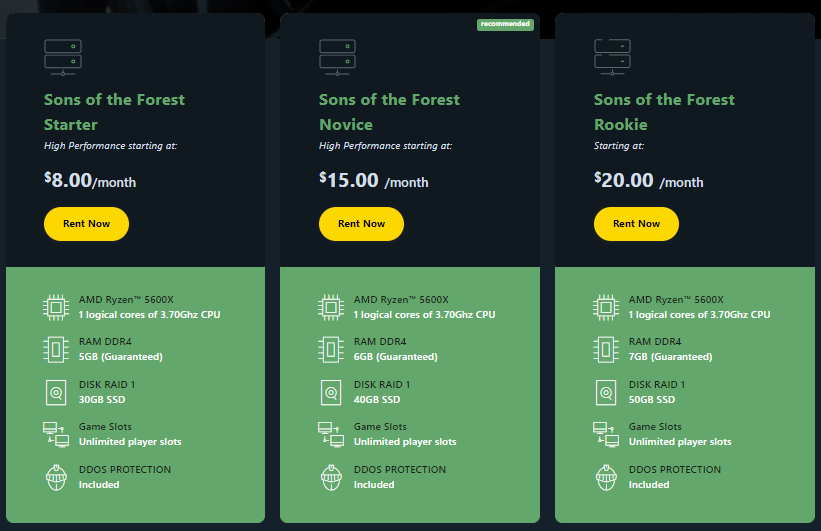
Task: Open the Sons of the Forest Novice title
Action: [x=389, y=112]
